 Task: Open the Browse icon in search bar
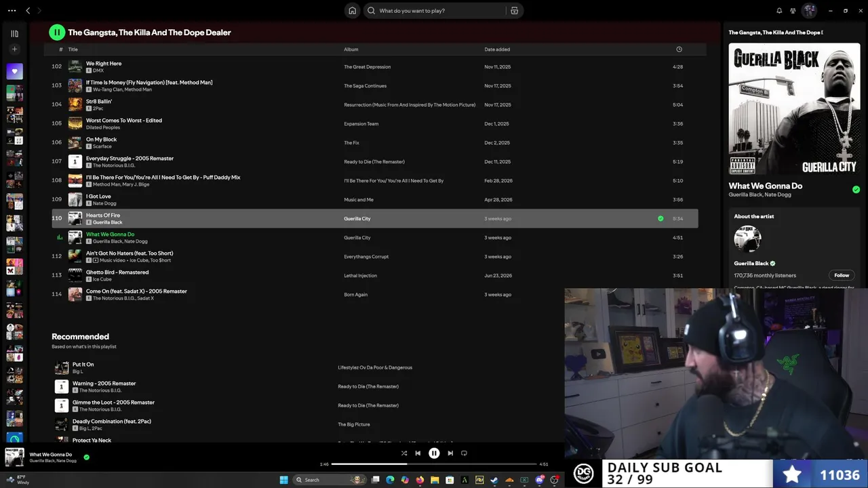pyautogui.click(x=515, y=11)
